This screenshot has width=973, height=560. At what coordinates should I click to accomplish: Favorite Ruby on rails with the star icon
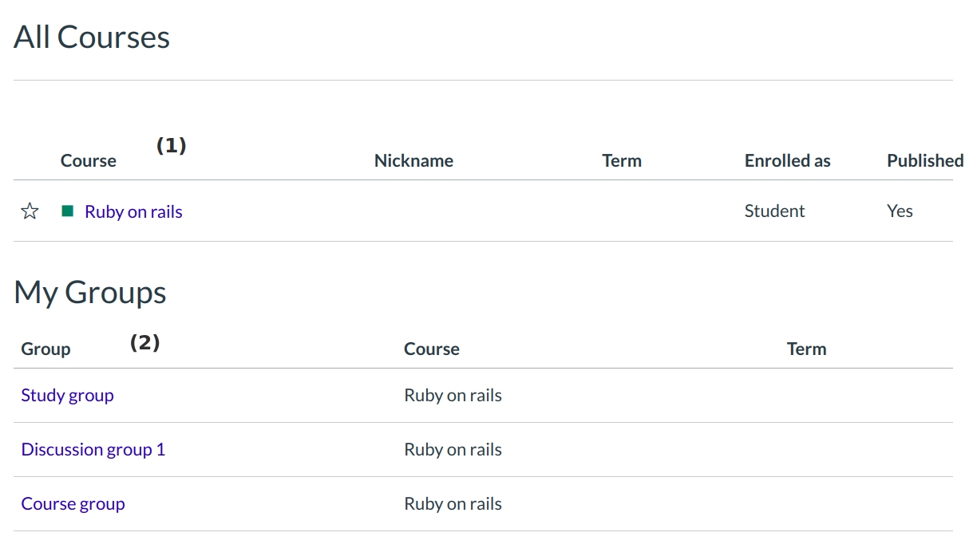tap(30, 211)
